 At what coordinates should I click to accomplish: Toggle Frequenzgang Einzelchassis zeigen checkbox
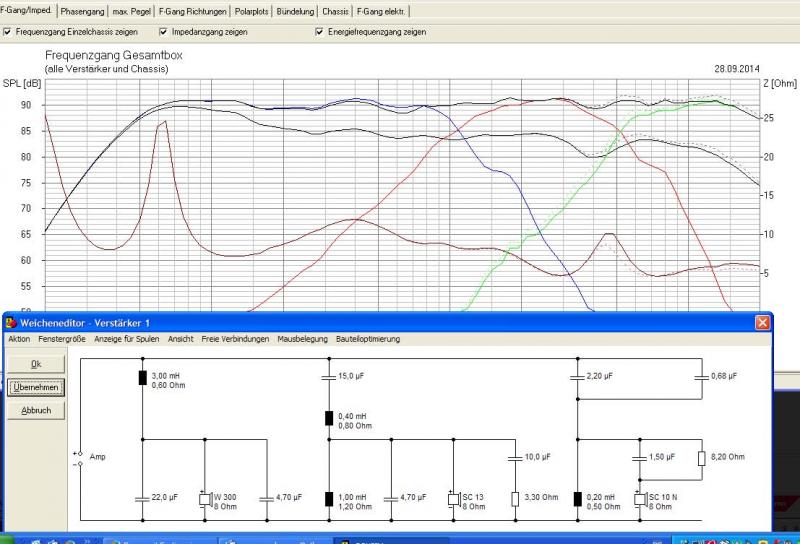pyautogui.click(x=8, y=32)
